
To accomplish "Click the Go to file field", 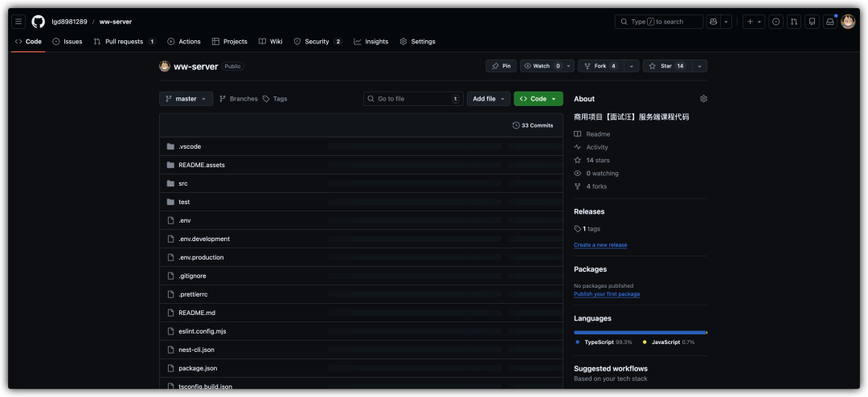I will point(414,99).
